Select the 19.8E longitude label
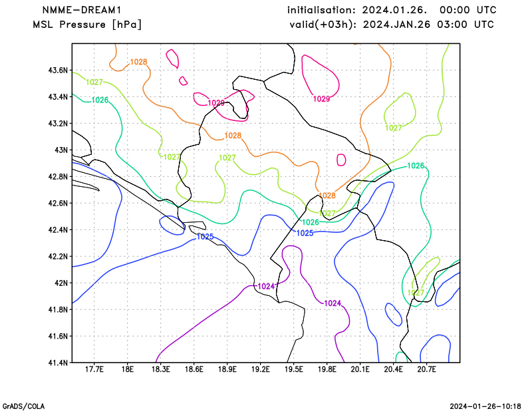The width and height of the screenshot is (532, 411). click(327, 369)
